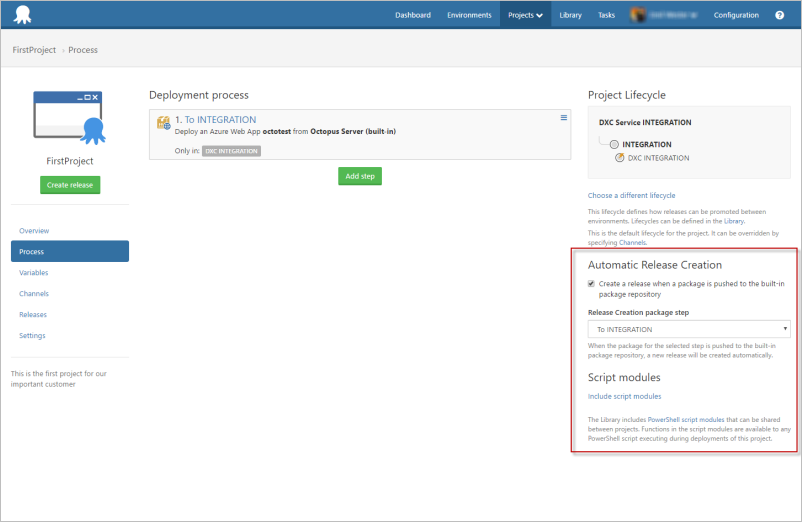Click the DXC INTEGRATION environment icon
802x522 pixels.
[620, 158]
